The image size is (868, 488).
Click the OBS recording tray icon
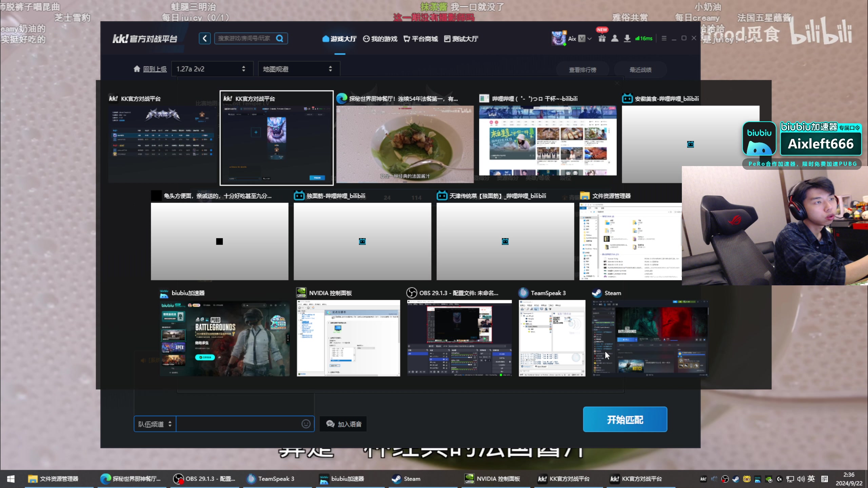click(x=725, y=479)
